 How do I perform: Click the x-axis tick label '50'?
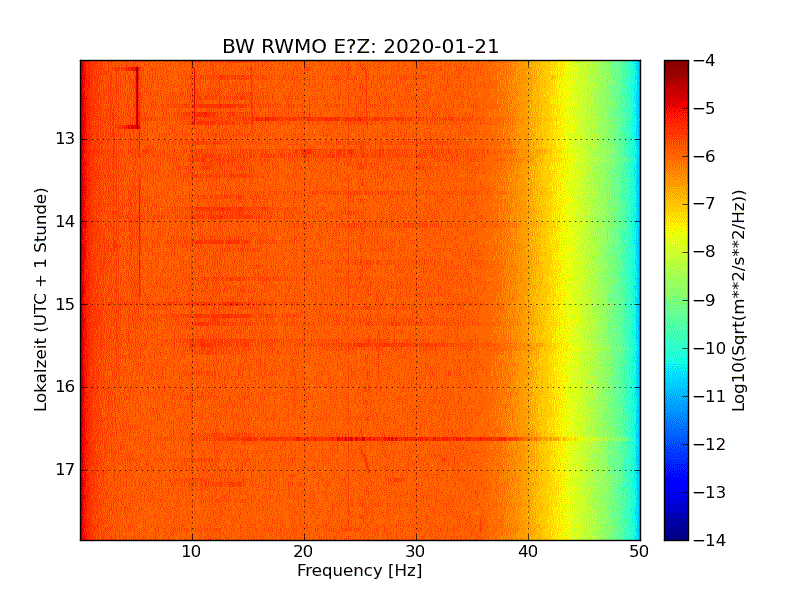(x=639, y=552)
